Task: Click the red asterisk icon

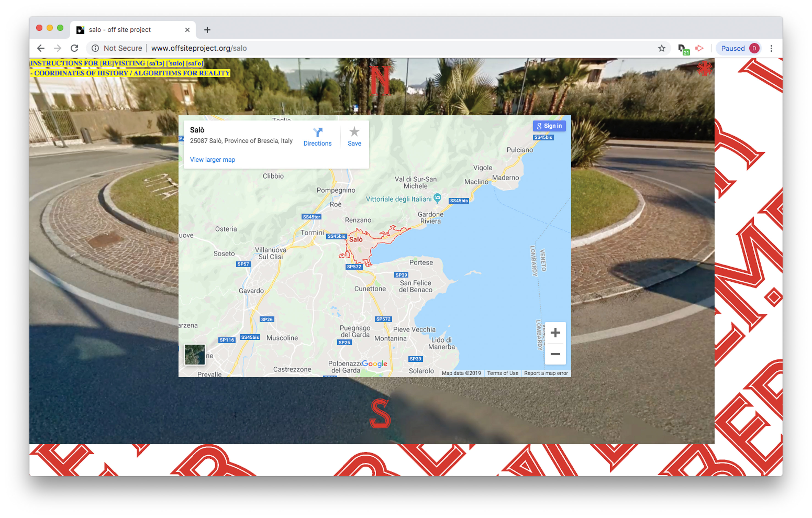Action: click(x=705, y=69)
